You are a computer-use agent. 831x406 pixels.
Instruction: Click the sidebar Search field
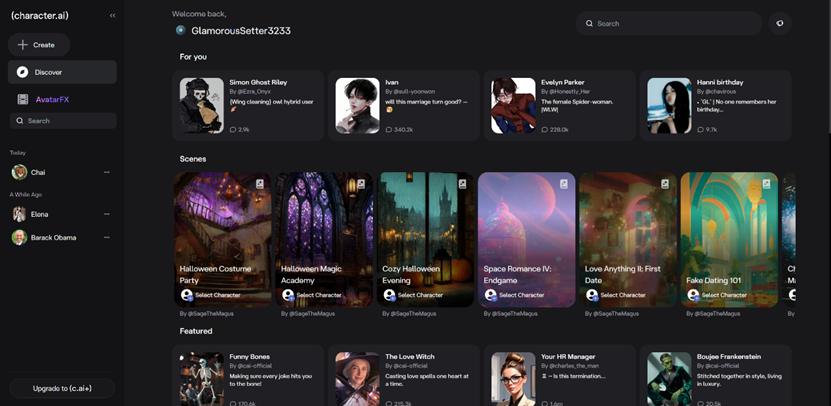tap(65, 121)
